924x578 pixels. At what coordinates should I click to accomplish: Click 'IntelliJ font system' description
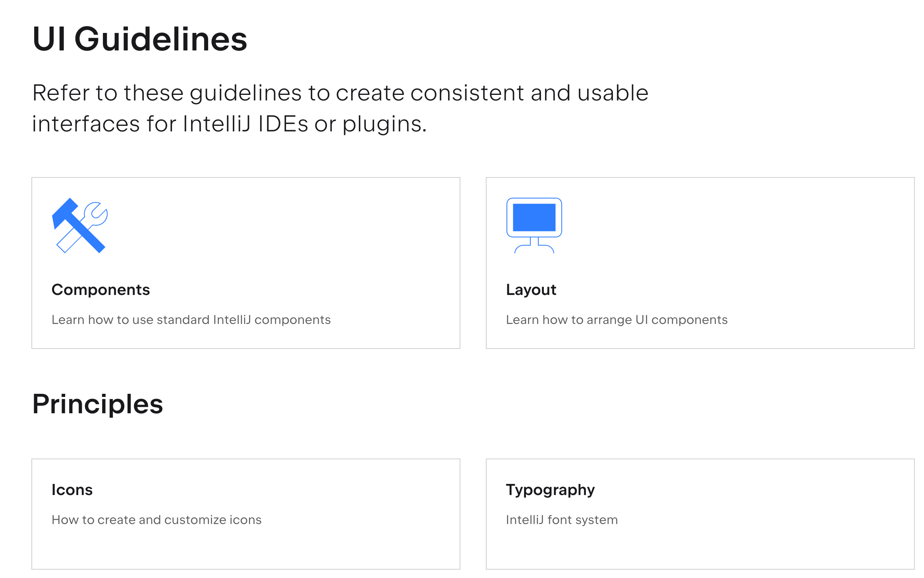pyautogui.click(x=562, y=520)
